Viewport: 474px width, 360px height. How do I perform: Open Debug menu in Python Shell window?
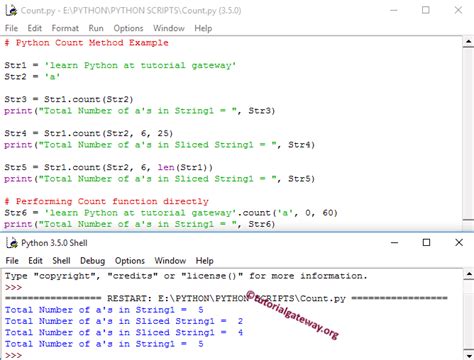(x=92, y=261)
